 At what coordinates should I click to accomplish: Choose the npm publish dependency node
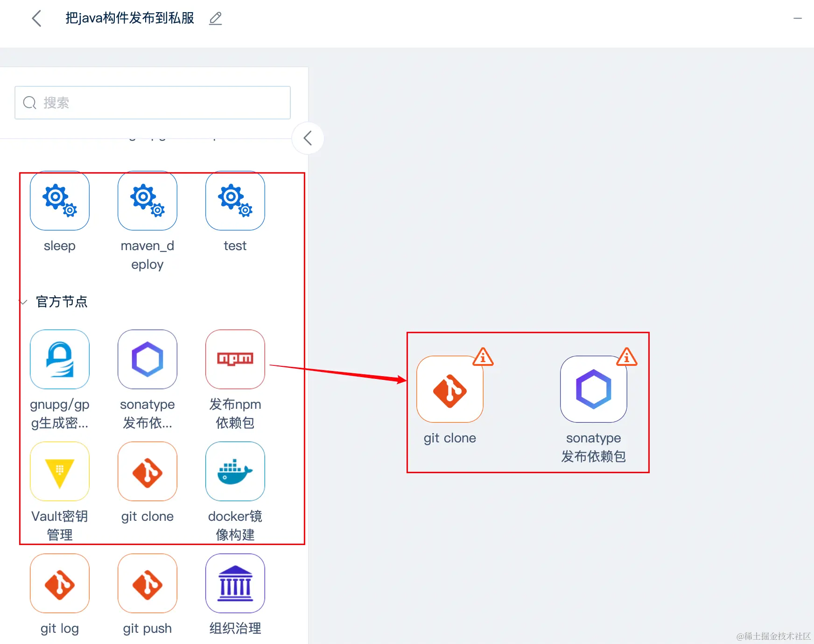coord(235,359)
